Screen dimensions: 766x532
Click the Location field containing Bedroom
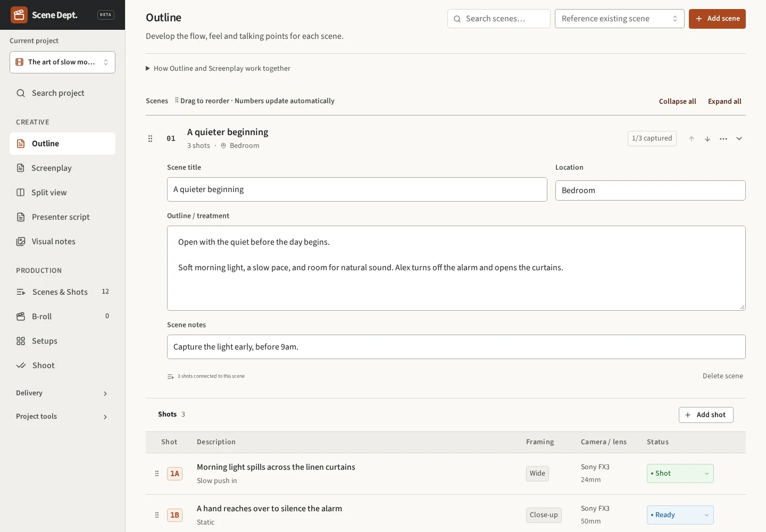pos(650,190)
